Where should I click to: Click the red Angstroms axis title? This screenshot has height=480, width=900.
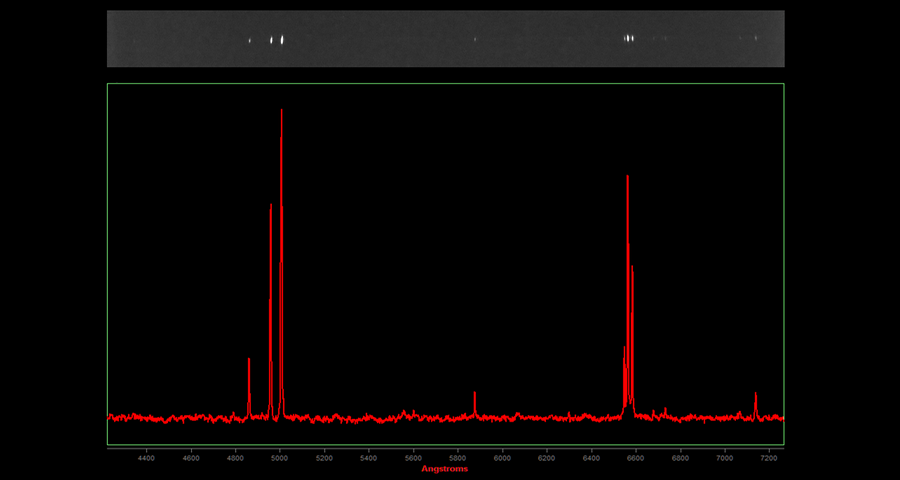[x=444, y=469]
